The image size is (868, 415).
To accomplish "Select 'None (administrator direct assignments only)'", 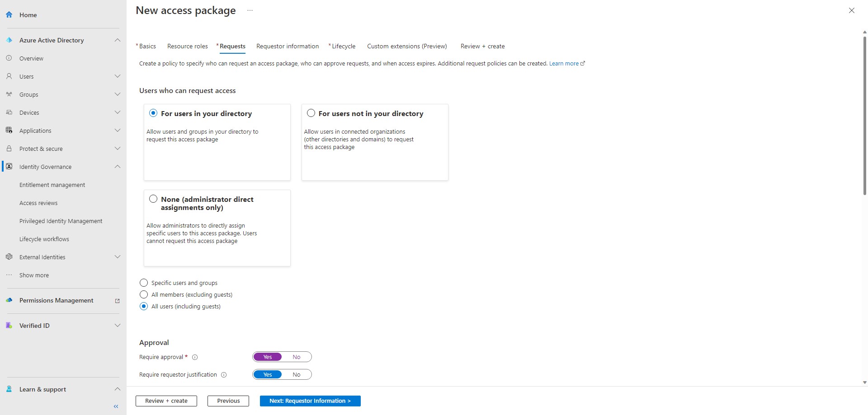I will (x=153, y=199).
